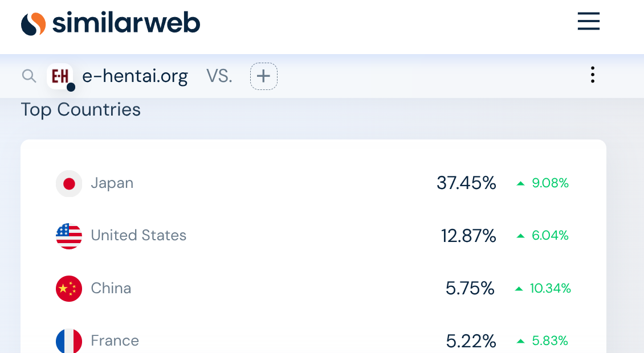Open the France country row
This screenshot has width=644, height=353.
313,340
